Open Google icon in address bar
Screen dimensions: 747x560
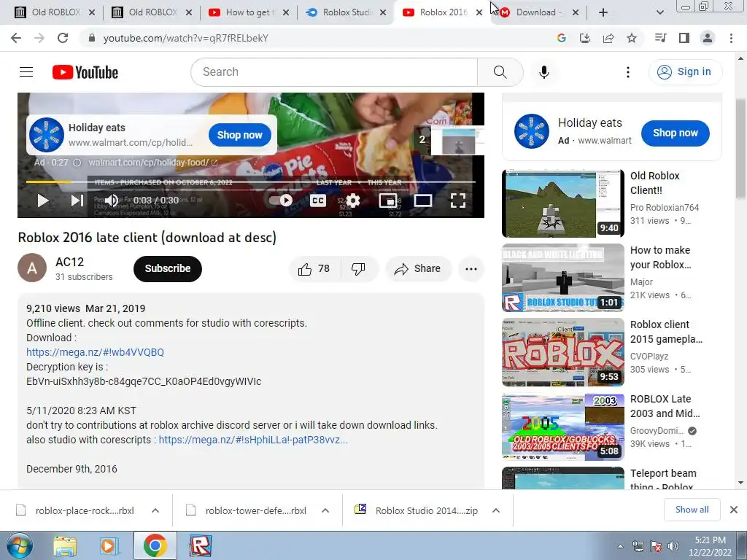coord(562,38)
